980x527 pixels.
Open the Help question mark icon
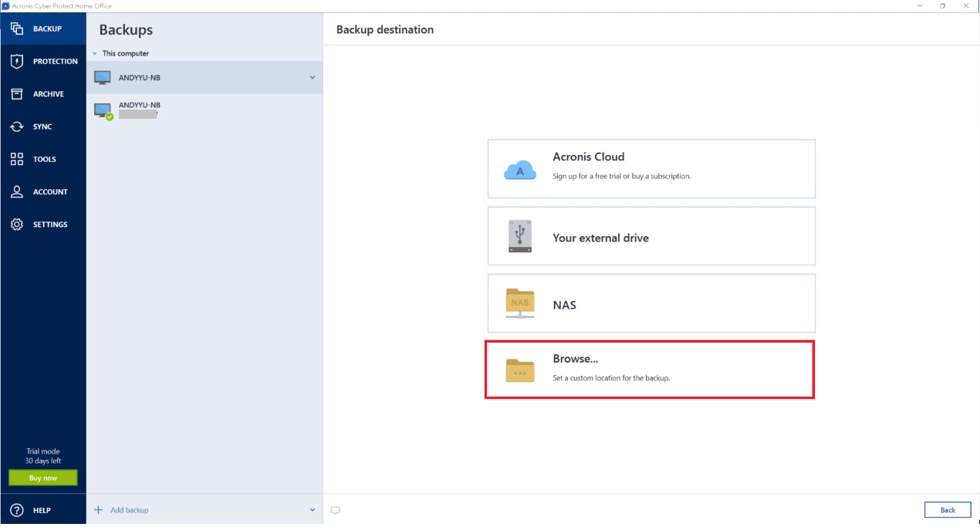pyautogui.click(x=17, y=510)
